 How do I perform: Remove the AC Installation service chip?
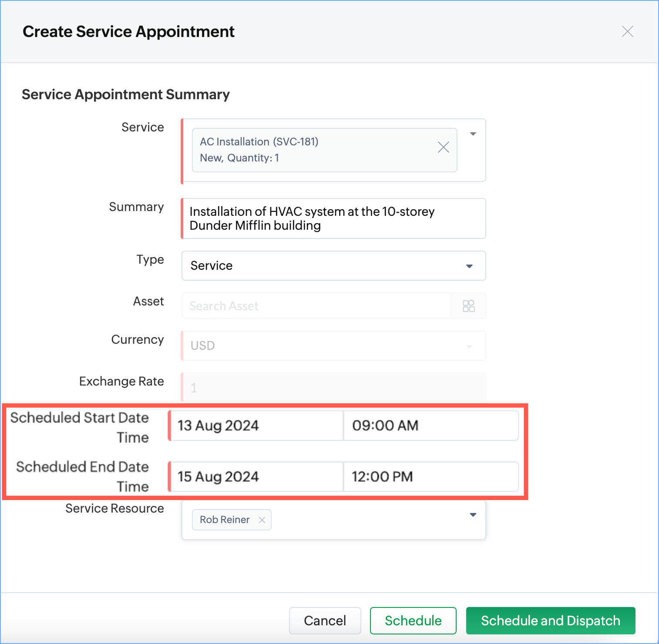tap(443, 148)
